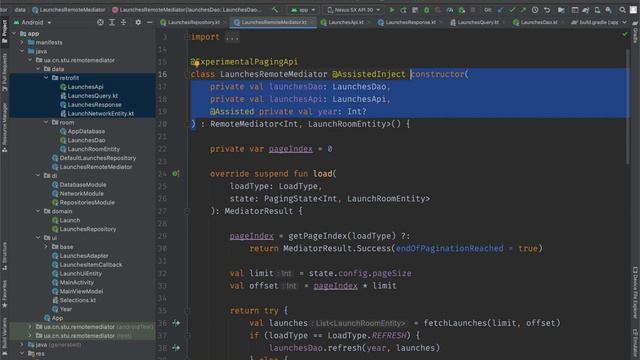The height and width of the screenshot is (360, 640).
Task: Open LaunchesApi file in project tree
Action: tap(81, 87)
